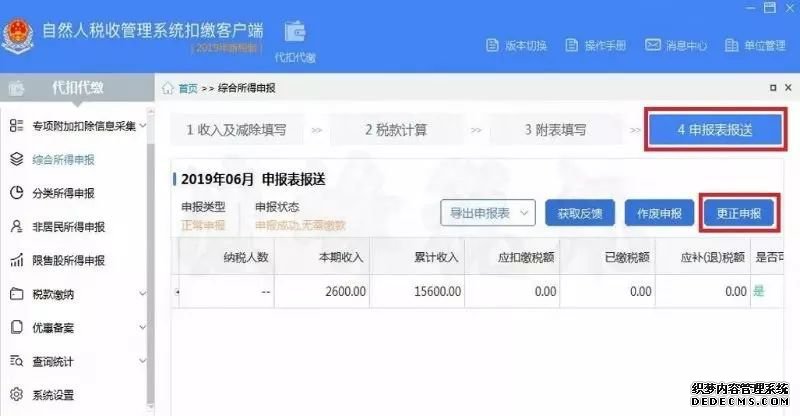Select 非居民所得申报 in sidebar
This screenshot has width=800, height=416.
point(68,227)
